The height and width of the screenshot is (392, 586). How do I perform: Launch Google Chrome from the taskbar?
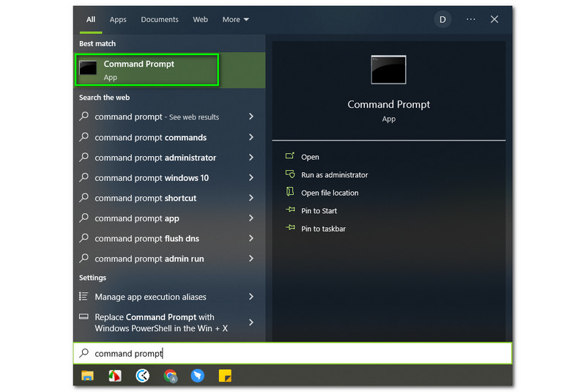click(x=170, y=376)
